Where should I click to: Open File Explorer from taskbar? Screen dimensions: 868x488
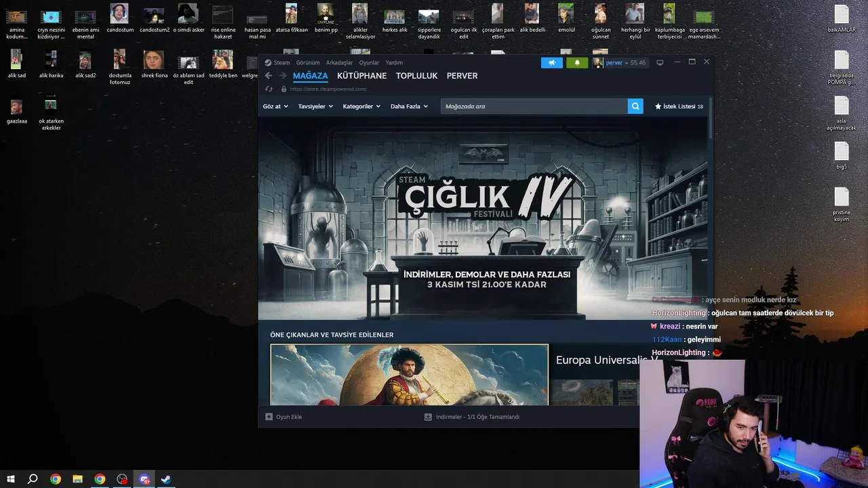coord(77,479)
